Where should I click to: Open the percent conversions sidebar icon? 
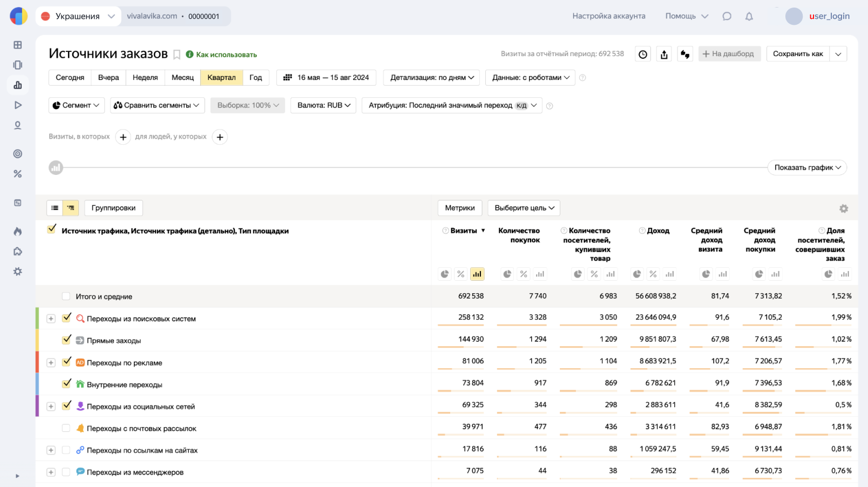click(18, 174)
